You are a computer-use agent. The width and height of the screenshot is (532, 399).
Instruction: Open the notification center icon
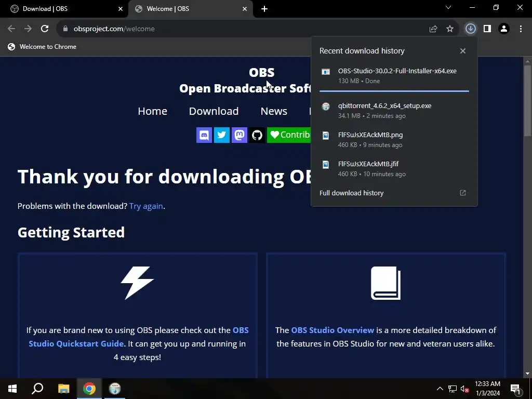[516, 389]
